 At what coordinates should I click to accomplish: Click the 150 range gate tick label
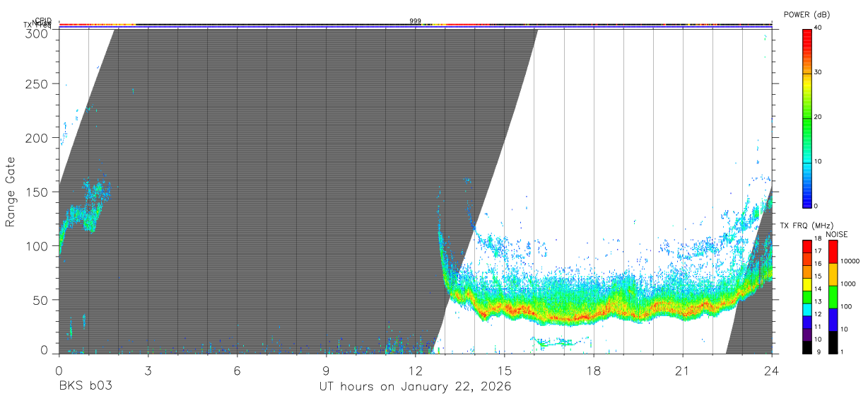point(38,192)
